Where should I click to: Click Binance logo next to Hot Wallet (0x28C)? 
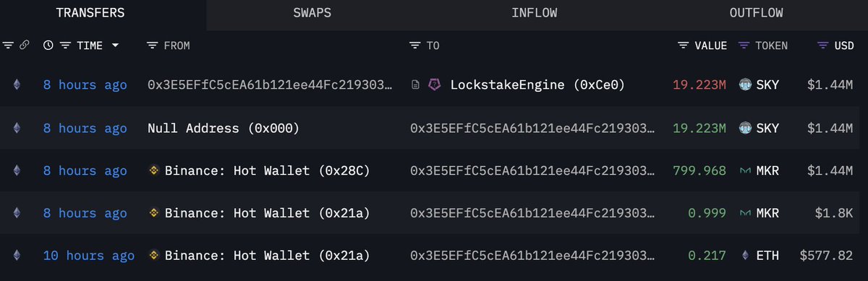153,170
